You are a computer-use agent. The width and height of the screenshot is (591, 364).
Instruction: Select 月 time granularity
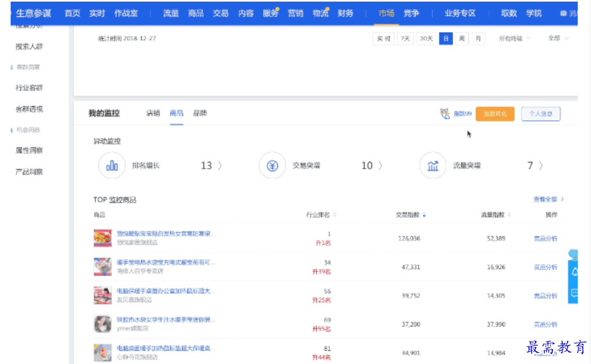click(x=478, y=38)
